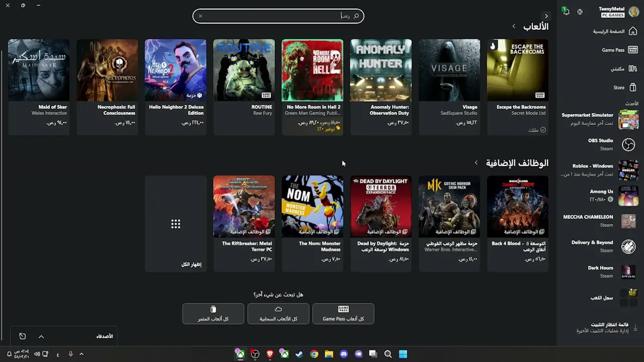Open OBS Studio from the taskbar
Screen dimensions: 644x362
click(255, 354)
